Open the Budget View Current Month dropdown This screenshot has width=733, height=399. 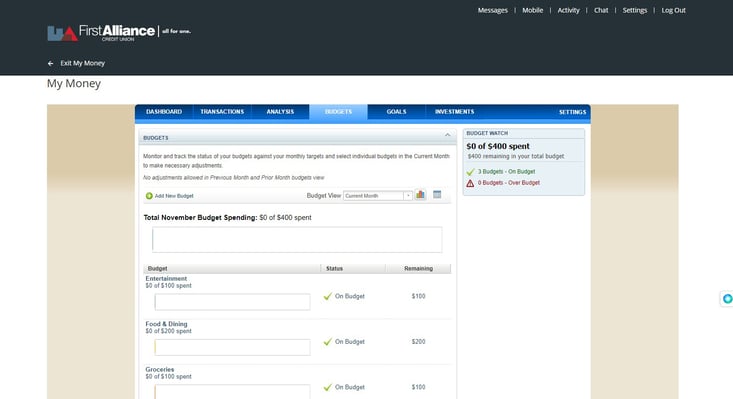coord(378,196)
